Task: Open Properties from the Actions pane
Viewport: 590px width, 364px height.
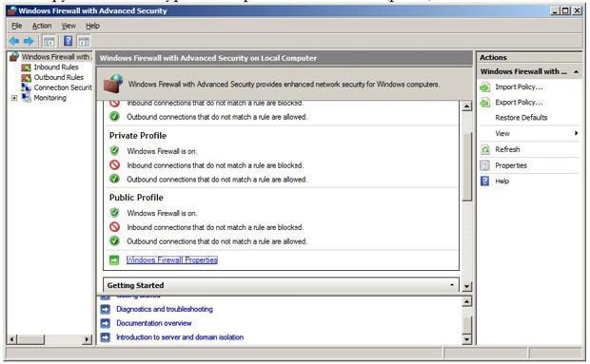Action: [x=511, y=165]
